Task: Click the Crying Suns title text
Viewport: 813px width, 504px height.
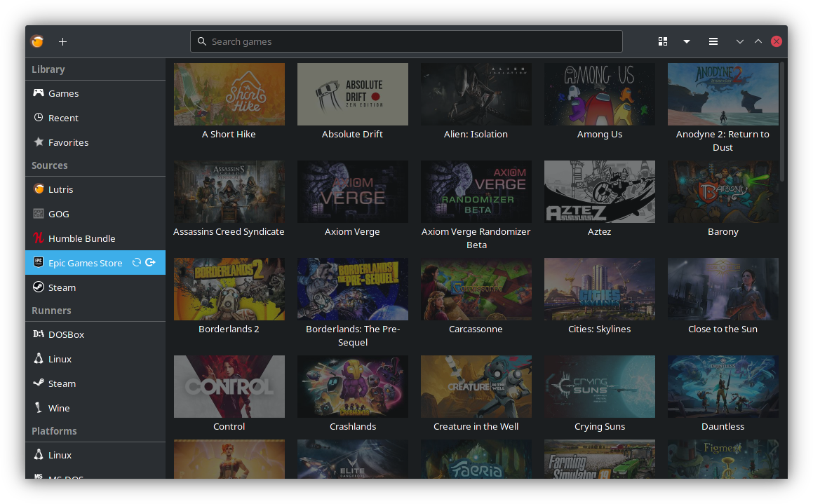Action: point(599,426)
